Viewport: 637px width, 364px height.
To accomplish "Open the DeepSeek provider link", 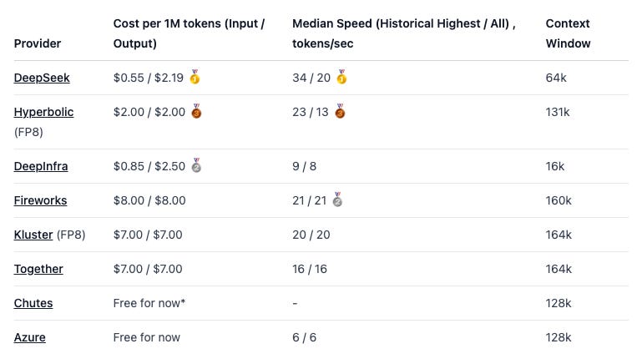I will click(x=42, y=78).
